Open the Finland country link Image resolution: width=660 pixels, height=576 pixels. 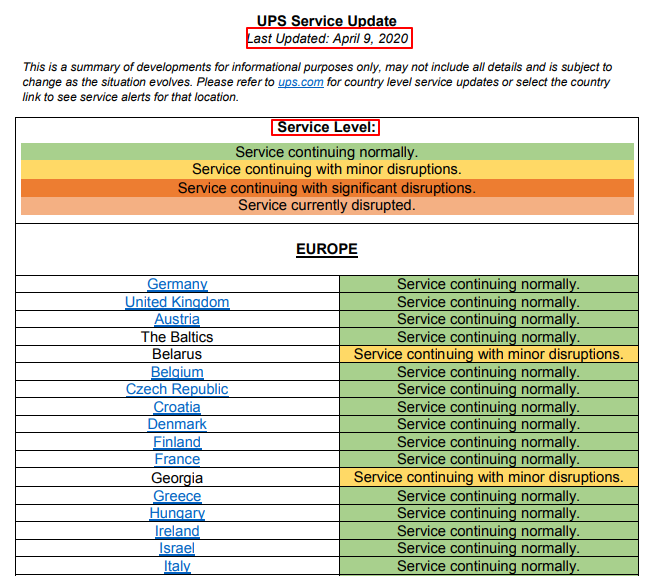pyautogui.click(x=177, y=442)
